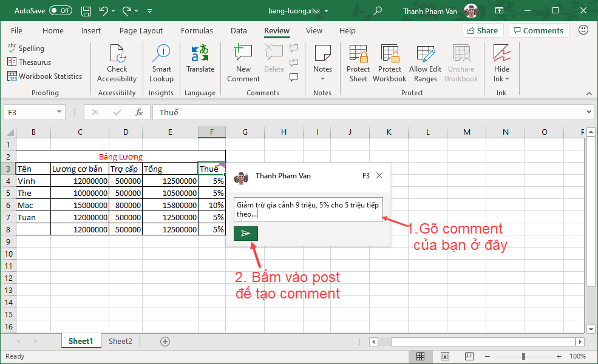Screen dimensions: 598x364
Task: Close the comment box with X
Action: click(379, 176)
